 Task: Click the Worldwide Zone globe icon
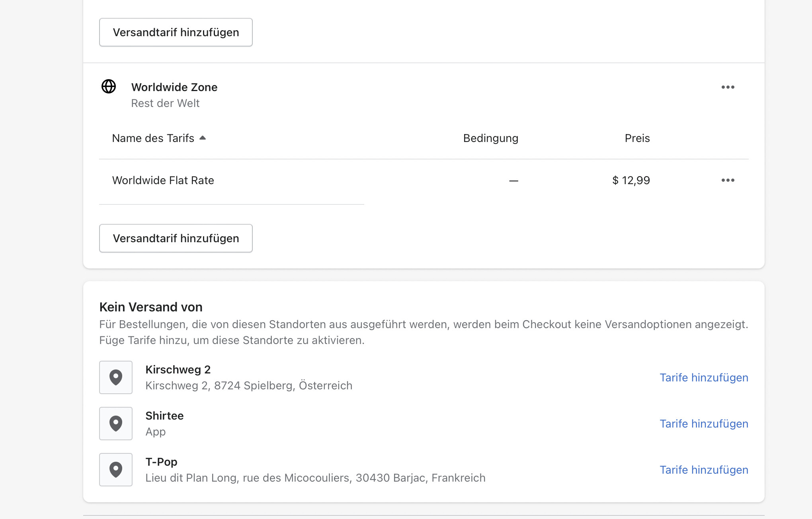109,86
